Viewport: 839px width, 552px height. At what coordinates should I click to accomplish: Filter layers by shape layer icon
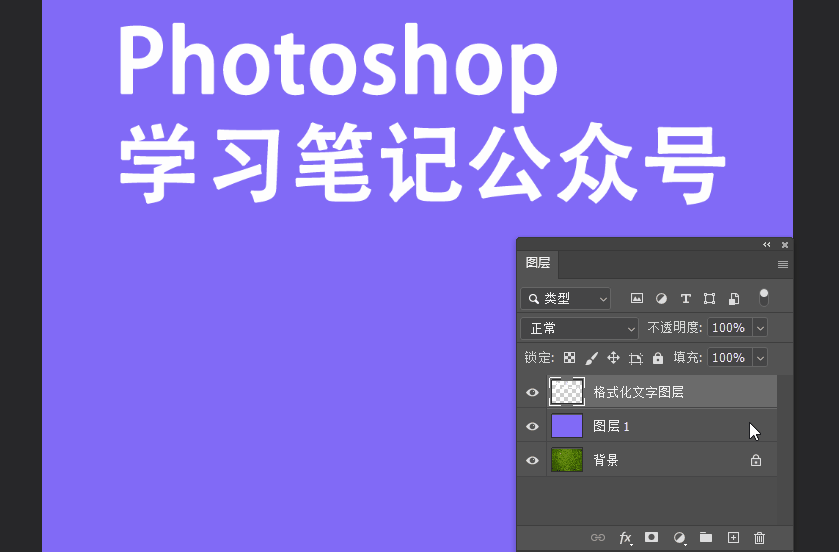tap(710, 298)
